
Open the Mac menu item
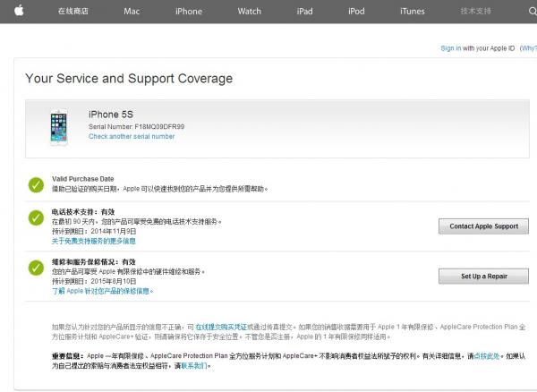pos(132,12)
